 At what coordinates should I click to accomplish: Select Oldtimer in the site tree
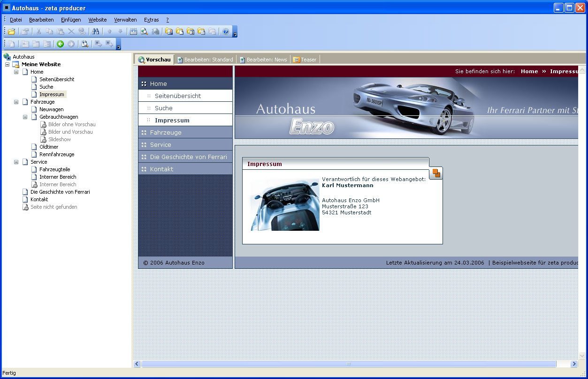(49, 147)
